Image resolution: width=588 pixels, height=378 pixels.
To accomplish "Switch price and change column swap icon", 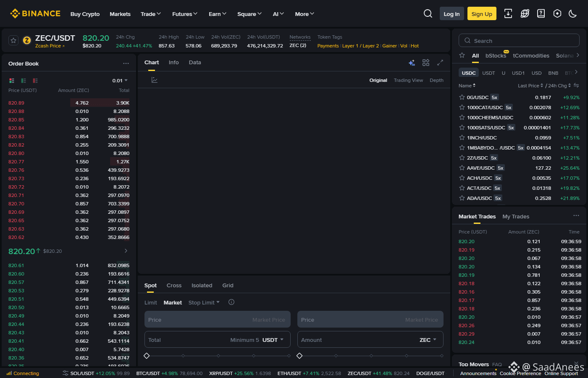I will (576, 85).
